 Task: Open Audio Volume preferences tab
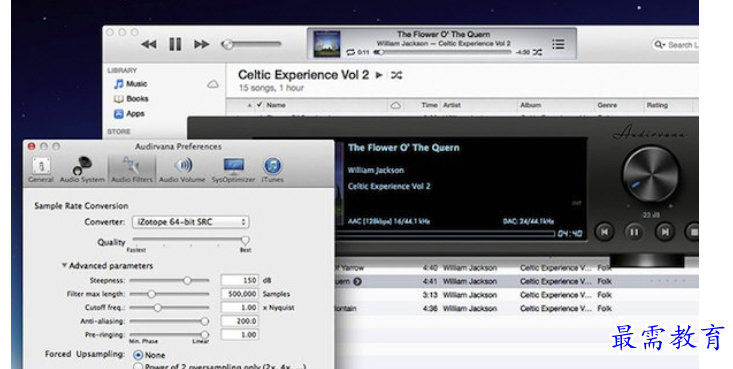(182, 170)
